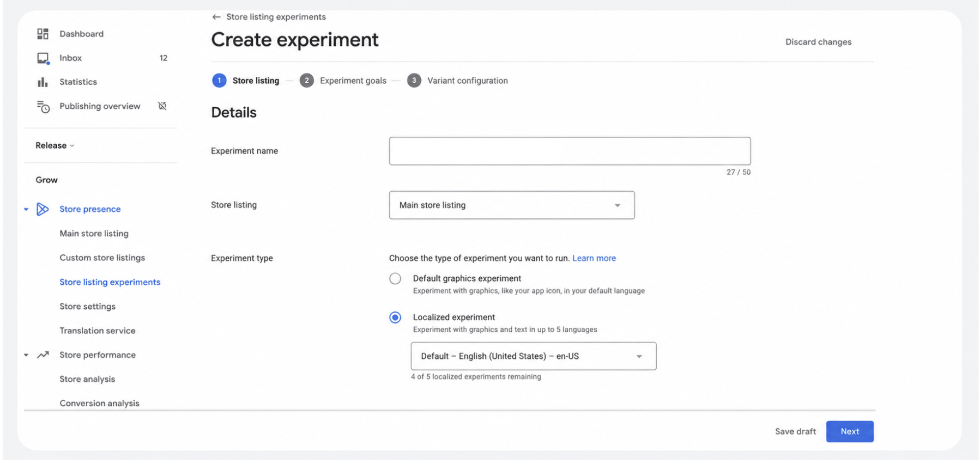The height and width of the screenshot is (464, 980).
Task: Go to the Variant configuration step
Action: [458, 81]
